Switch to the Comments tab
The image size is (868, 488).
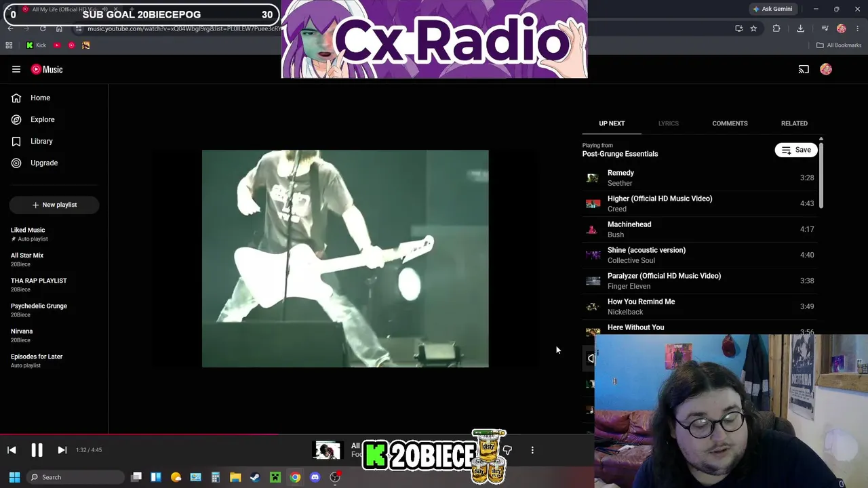point(730,123)
